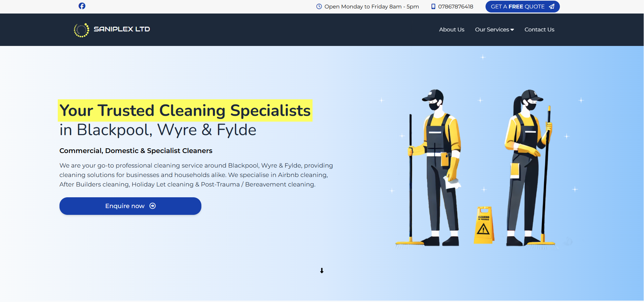Open the Facebook page icon

(82, 6)
